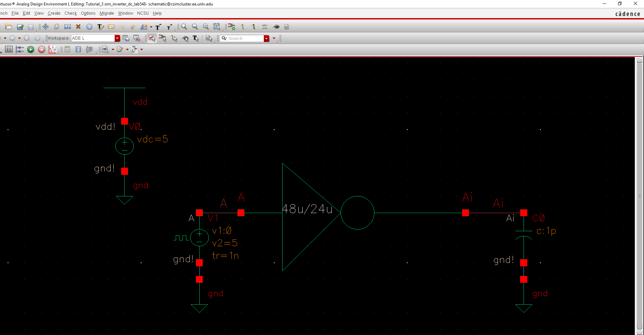Toggle the instance selection filter icon
Image resolution: width=644 pixels, height=335 pixels.
163,38
